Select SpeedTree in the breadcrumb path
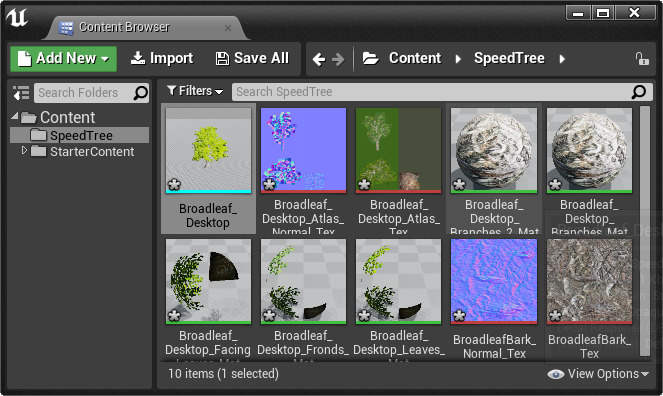 pos(510,58)
